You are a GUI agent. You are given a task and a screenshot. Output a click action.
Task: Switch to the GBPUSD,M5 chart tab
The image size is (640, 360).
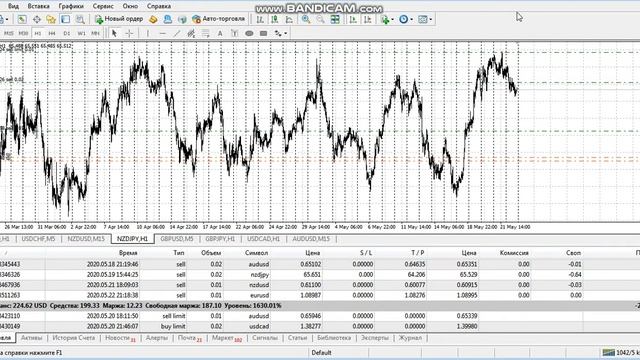coord(177,239)
